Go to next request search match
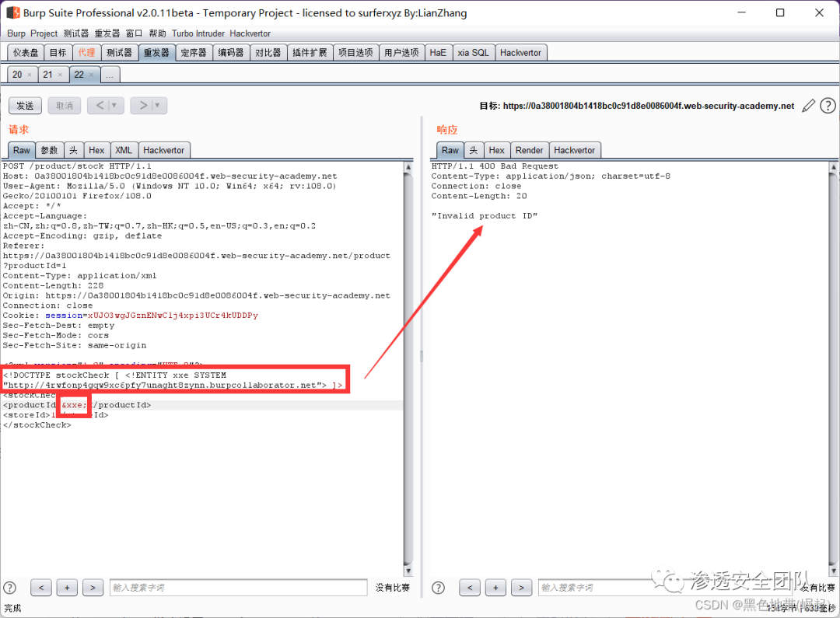The image size is (840, 618). (x=93, y=588)
